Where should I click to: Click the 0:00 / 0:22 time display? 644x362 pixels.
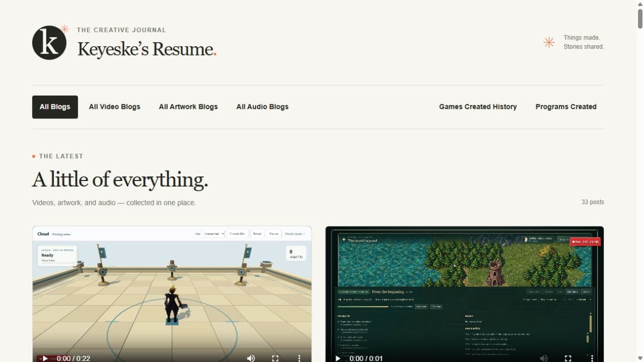pos(73,358)
